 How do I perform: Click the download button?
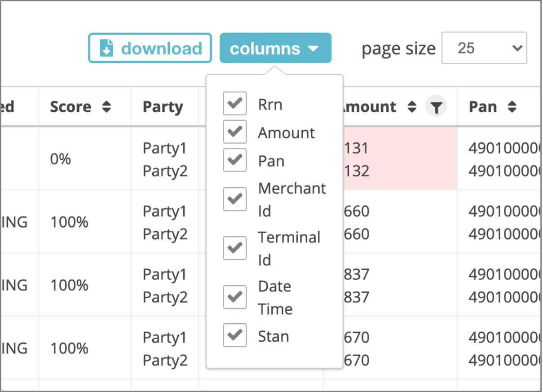pyautogui.click(x=150, y=48)
